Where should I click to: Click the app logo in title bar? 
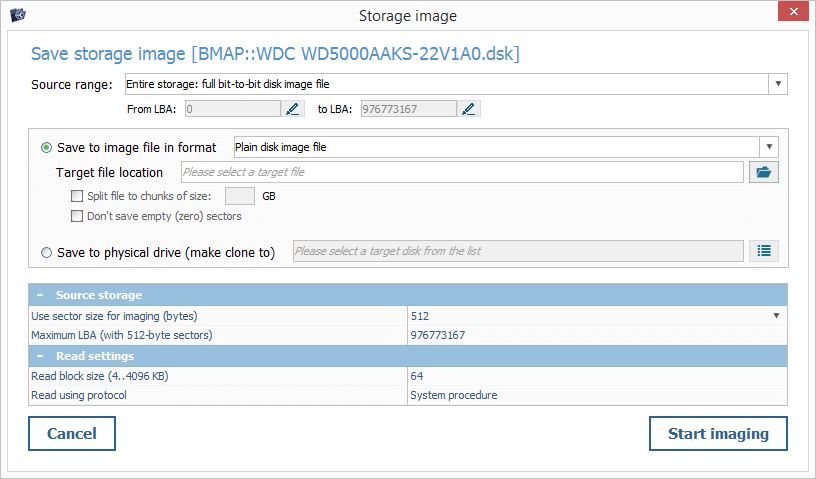pyautogui.click(x=18, y=15)
